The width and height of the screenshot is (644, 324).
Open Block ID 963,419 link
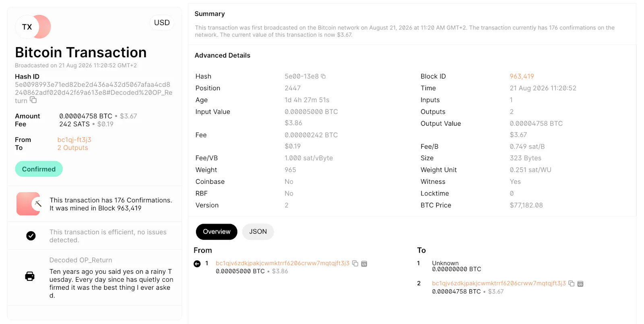click(522, 76)
